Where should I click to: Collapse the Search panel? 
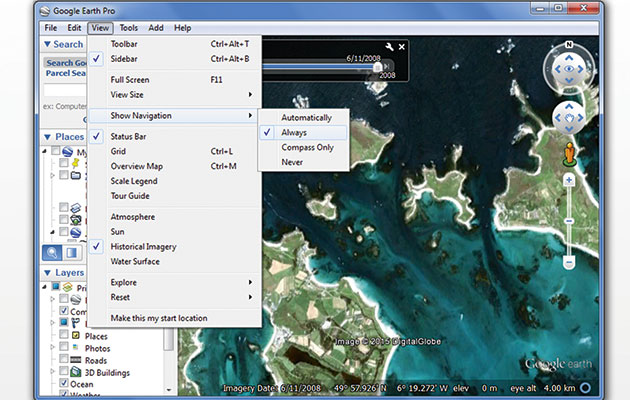[x=47, y=44]
